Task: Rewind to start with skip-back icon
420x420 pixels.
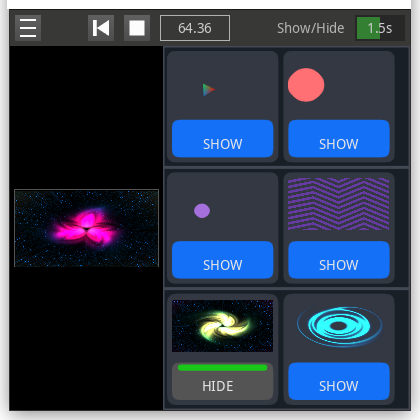Action: coord(101,28)
